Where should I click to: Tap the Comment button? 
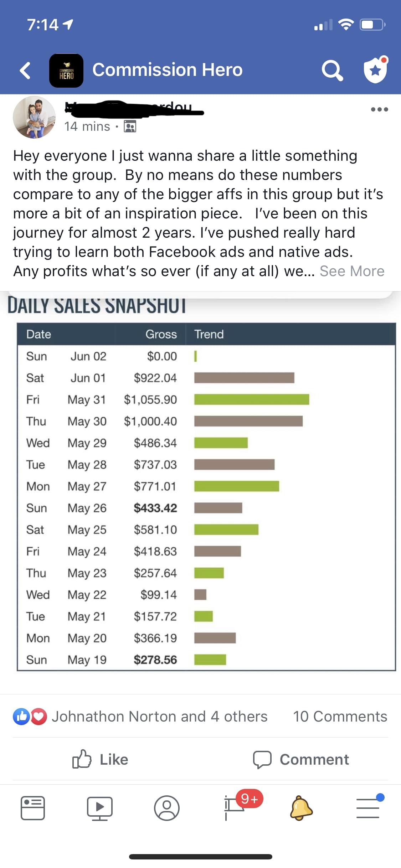[301, 759]
